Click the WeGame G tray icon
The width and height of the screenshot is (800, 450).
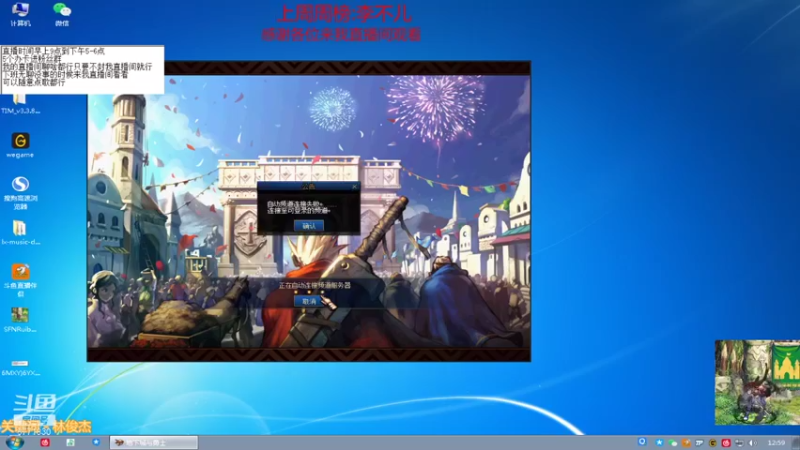(713, 443)
